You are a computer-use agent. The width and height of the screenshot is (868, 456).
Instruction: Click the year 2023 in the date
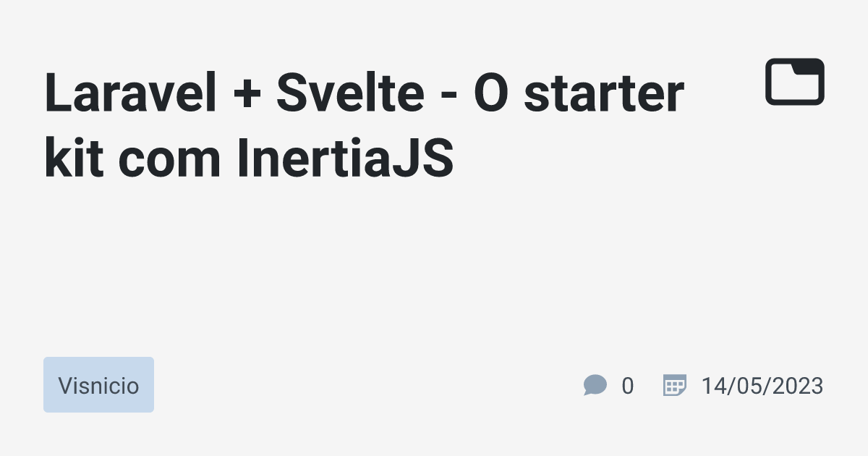click(x=797, y=386)
